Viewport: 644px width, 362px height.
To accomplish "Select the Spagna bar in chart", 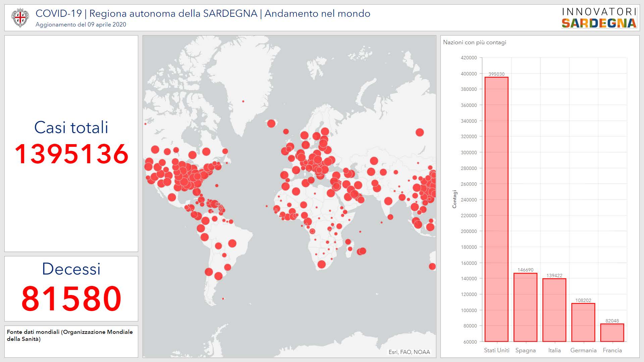I will (x=525, y=307).
